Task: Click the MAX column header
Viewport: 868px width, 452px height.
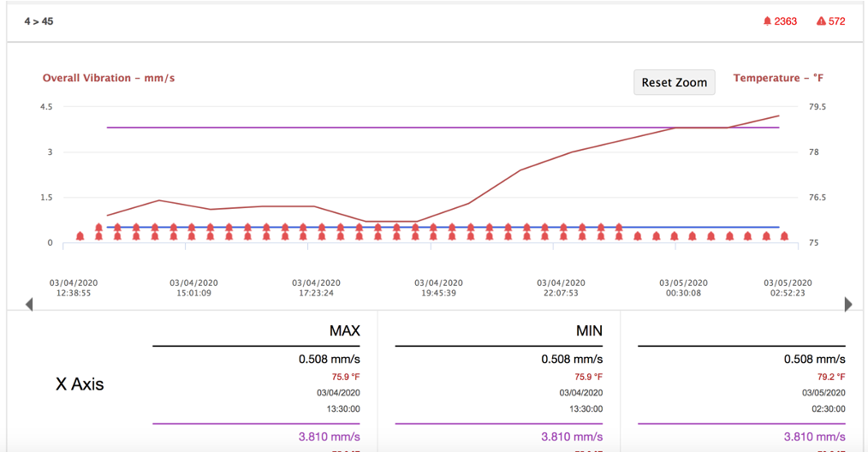Action: pyautogui.click(x=344, y=330)
